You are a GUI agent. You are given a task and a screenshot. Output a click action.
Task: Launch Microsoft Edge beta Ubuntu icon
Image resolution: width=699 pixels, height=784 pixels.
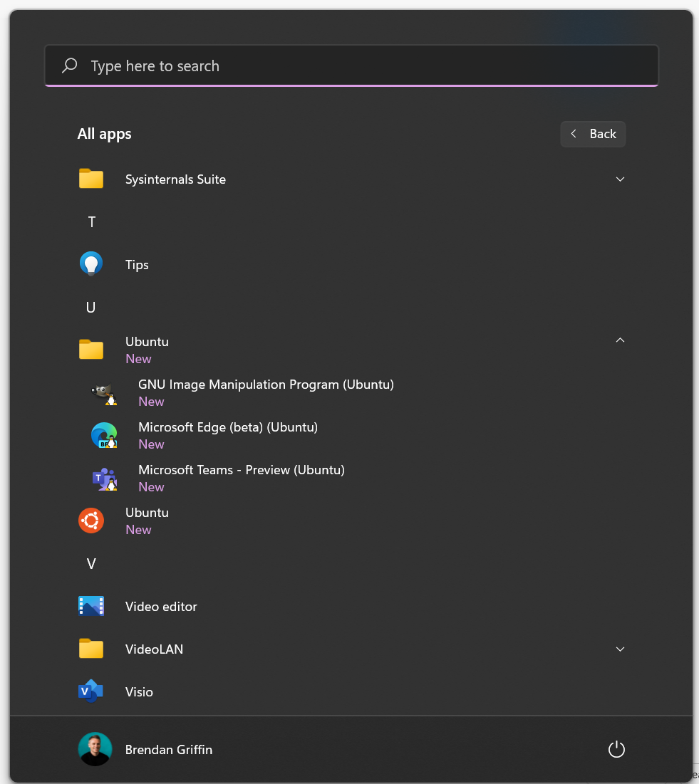(x=104, y=435)
